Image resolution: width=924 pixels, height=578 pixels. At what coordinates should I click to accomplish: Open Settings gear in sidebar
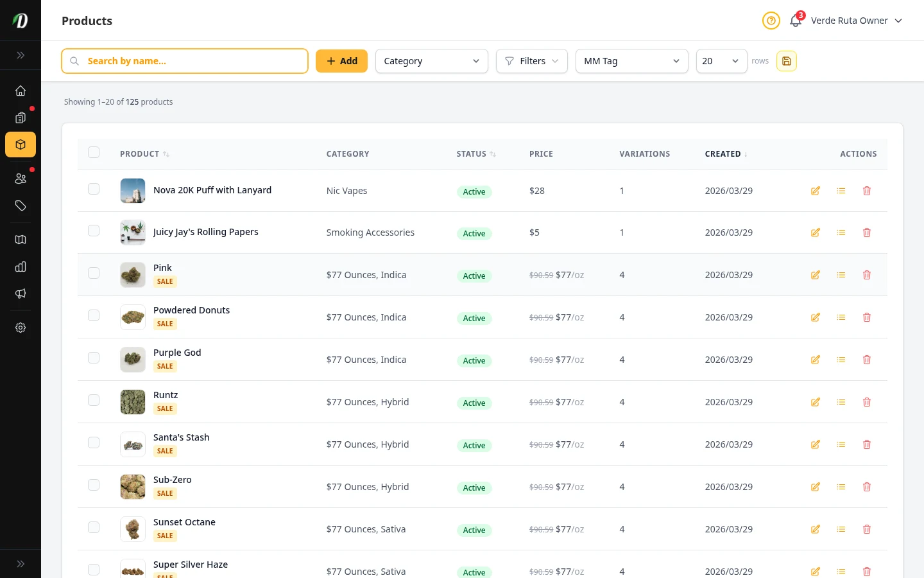click(x=21, y=328)
